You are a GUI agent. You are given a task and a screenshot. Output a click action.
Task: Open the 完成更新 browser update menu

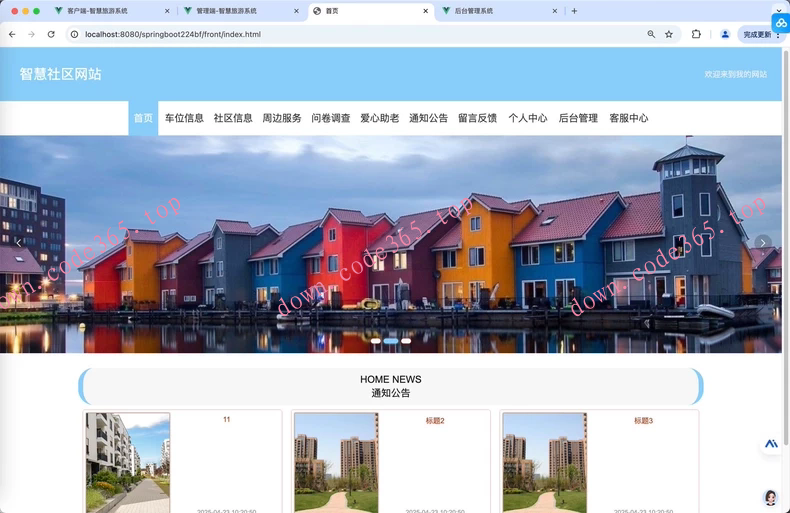coord(758,34)
